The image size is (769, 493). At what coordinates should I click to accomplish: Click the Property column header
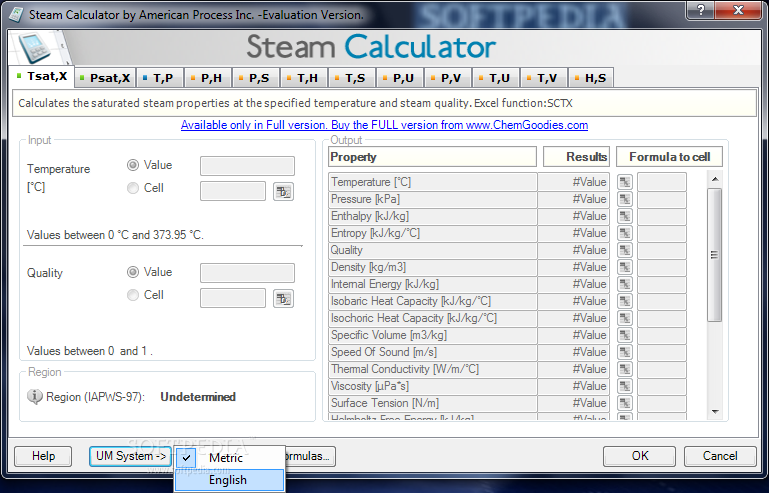[433, 157]
